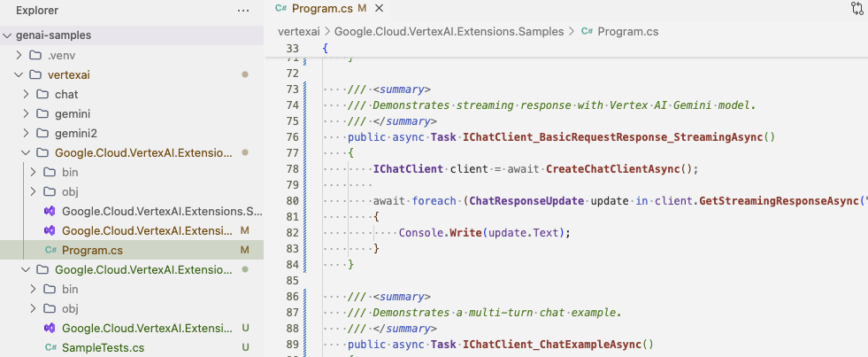Click the C# icon in Program.cs editor tab

[281, 9]
